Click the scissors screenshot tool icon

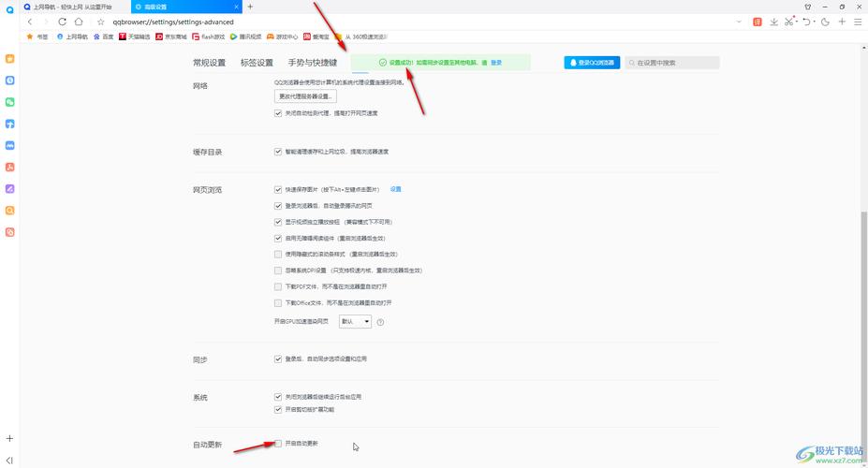789,22
